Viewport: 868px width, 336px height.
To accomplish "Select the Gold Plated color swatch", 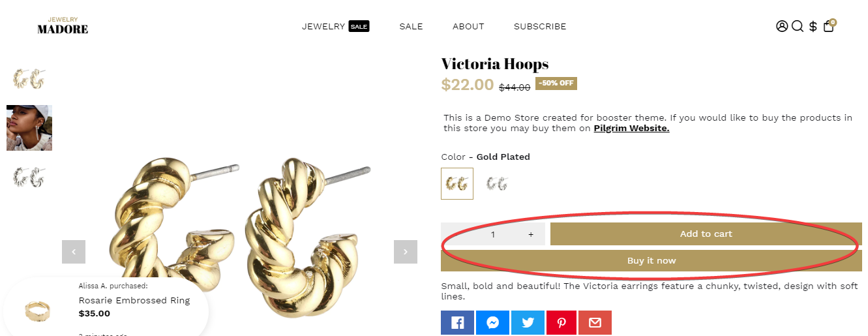I will (457, 184).
